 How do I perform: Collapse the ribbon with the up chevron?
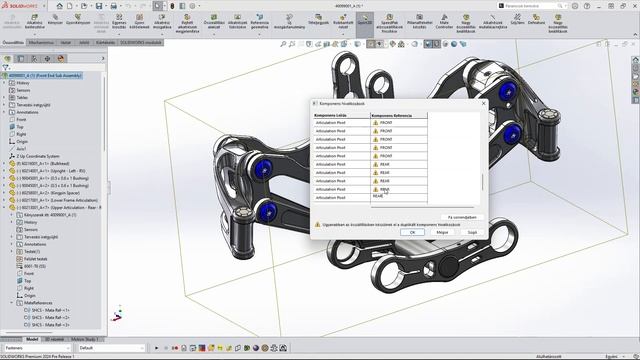click(x=635, y=34)
